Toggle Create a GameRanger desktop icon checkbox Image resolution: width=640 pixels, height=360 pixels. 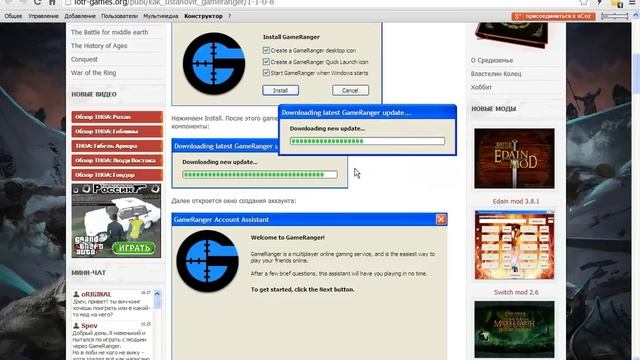coord(266,50)
